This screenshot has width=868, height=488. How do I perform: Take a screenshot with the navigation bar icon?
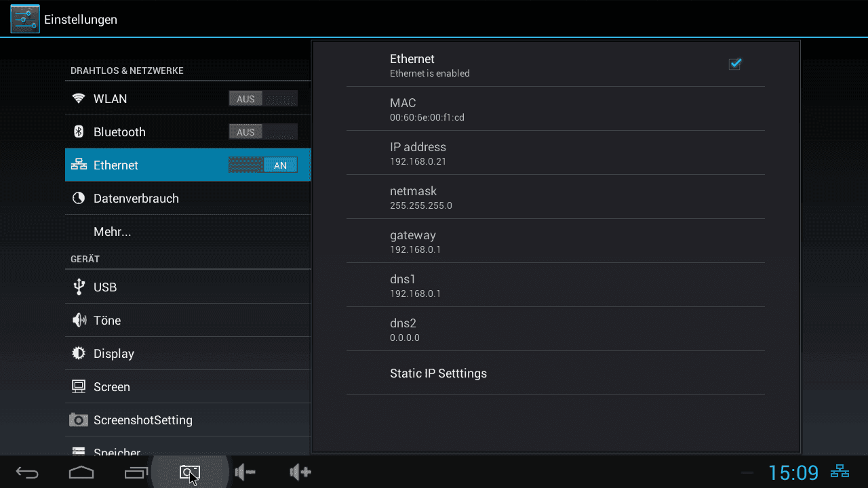click(190, 472)
